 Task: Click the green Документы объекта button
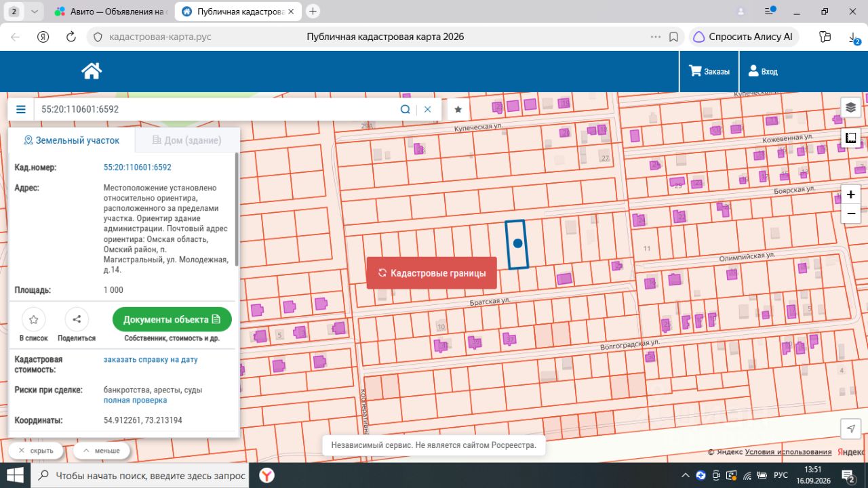click(172, 319)
